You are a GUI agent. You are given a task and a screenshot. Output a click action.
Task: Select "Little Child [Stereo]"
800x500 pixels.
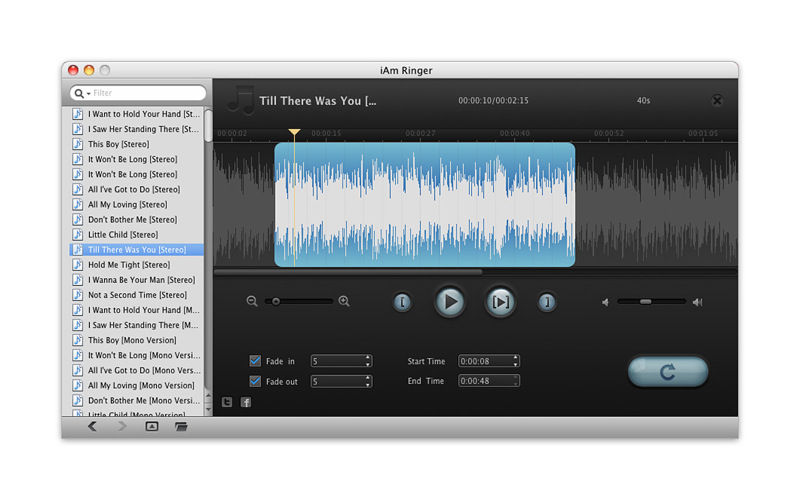(x=136, y=235)
